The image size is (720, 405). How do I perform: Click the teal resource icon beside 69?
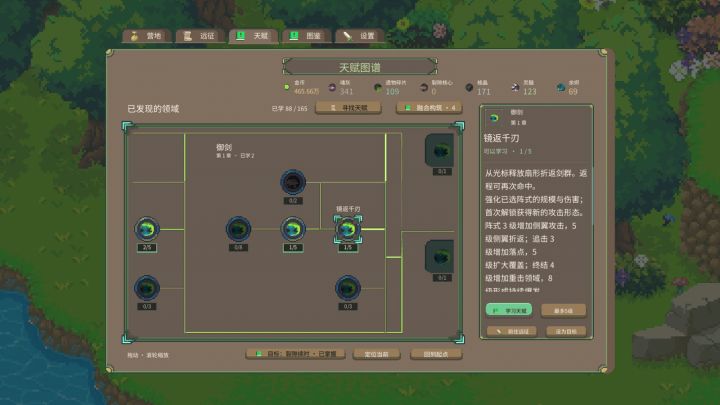[561, 87]
